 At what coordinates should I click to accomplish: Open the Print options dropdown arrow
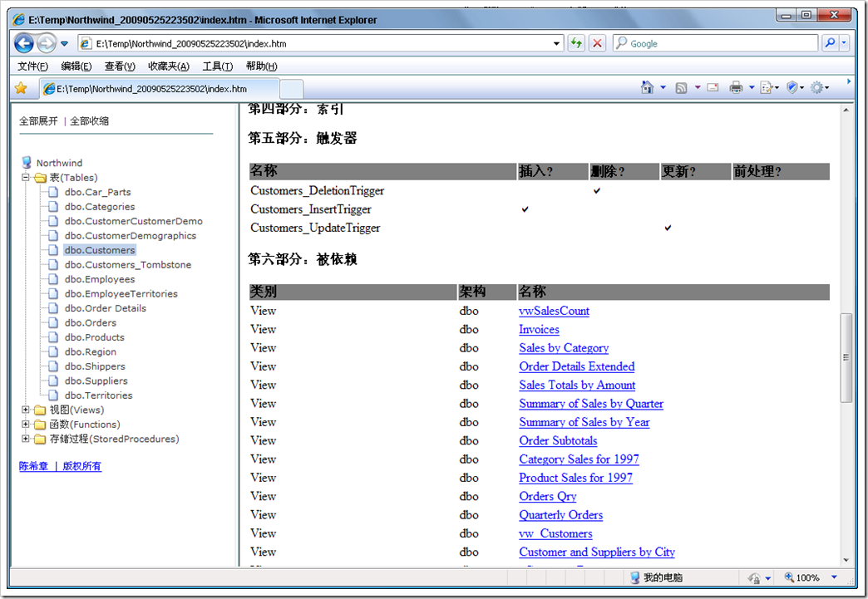(x=752, y=87)
